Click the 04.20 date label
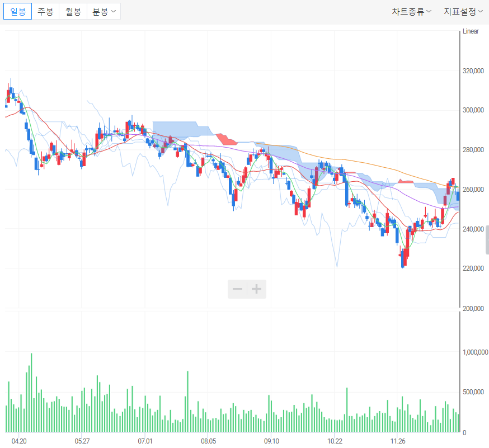Viewport: 489px width, 448px height. point(19,441)
